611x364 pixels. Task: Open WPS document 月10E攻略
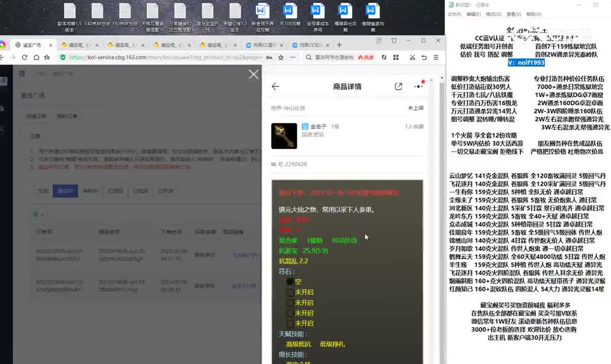click(x=290, y=15)
